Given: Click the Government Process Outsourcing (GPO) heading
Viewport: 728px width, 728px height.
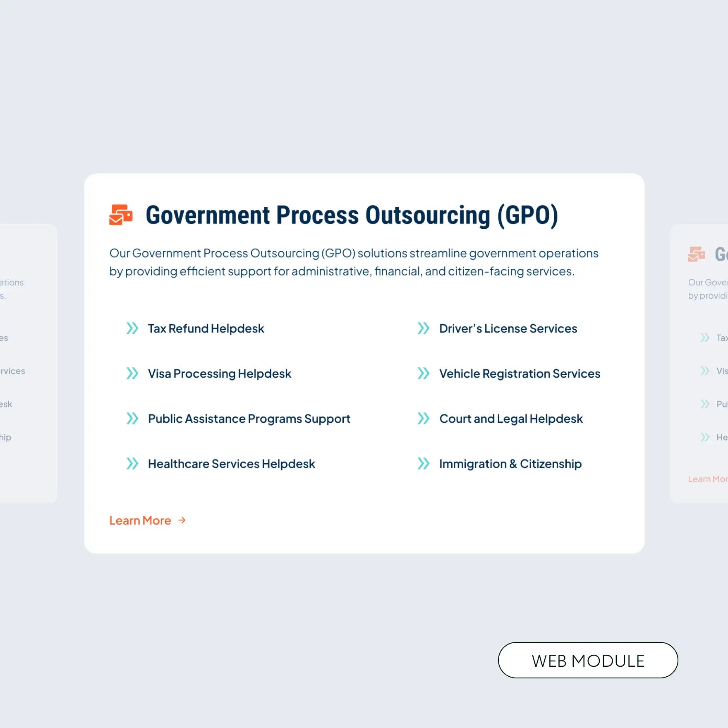Looking at the screenshot, I should [352, 215].
